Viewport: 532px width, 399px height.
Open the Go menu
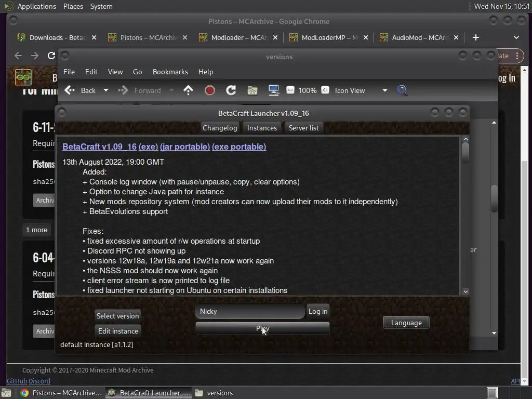tap(137, 72)
